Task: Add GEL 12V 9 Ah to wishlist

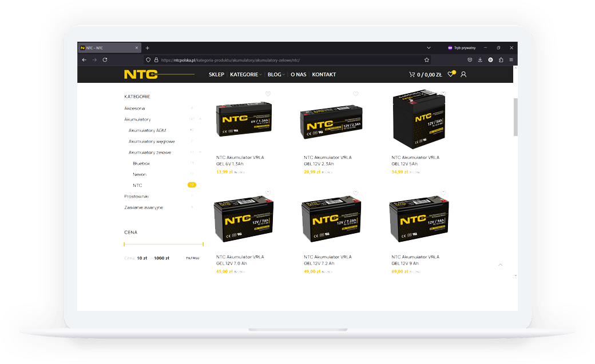Action: (x=443, y=193)
